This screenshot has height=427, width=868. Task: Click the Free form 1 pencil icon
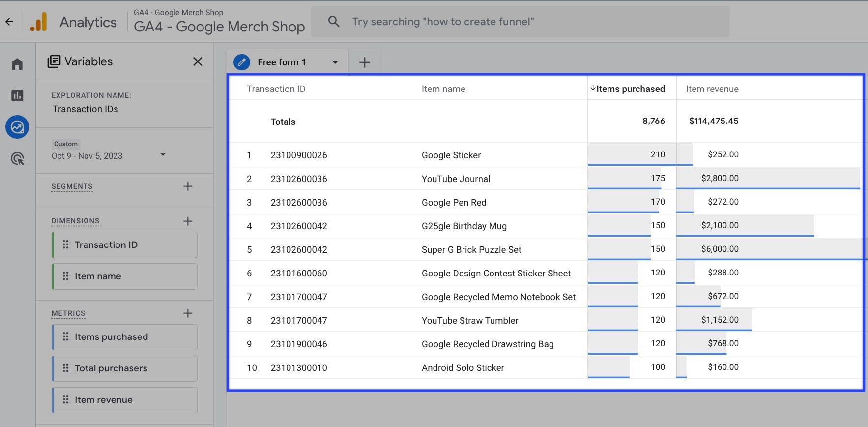pyautogui.click(x=241, y=62)
